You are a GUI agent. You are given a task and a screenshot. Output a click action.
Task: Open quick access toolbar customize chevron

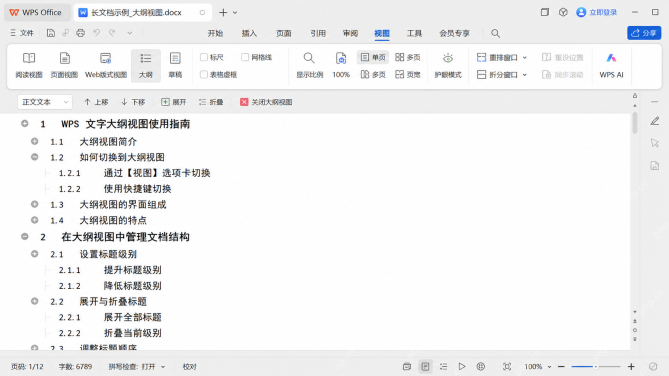pos(129,33)
